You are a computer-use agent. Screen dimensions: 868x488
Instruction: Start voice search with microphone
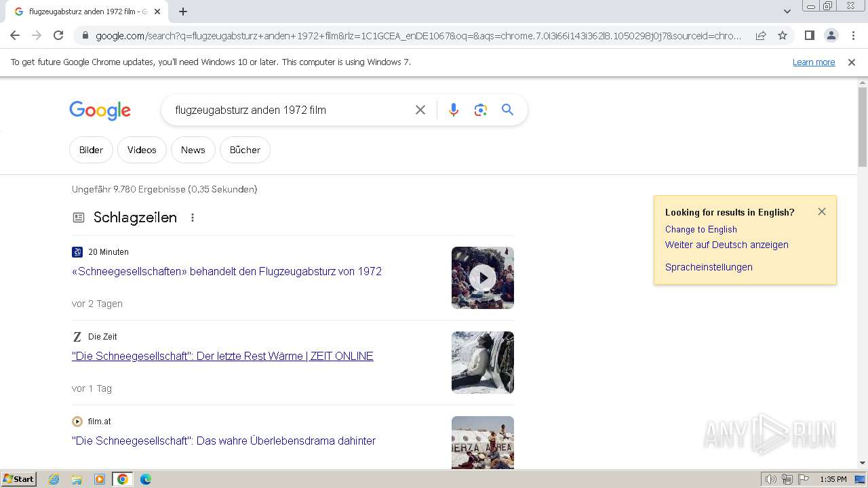pyautogui.click(x=454, y=110)
